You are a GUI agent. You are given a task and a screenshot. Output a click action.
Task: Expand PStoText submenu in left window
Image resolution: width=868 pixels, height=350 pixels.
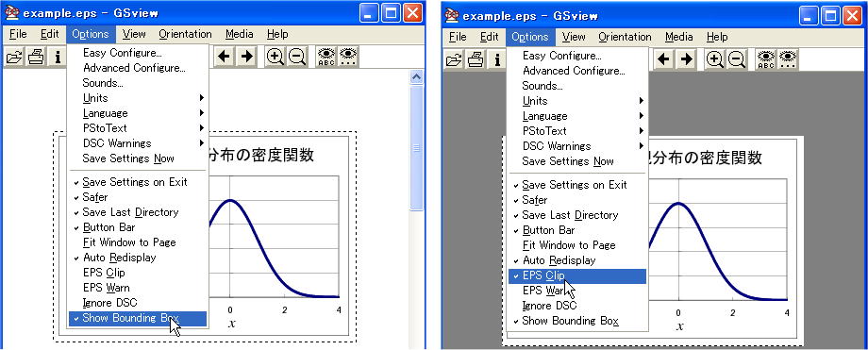pos(138,128)
